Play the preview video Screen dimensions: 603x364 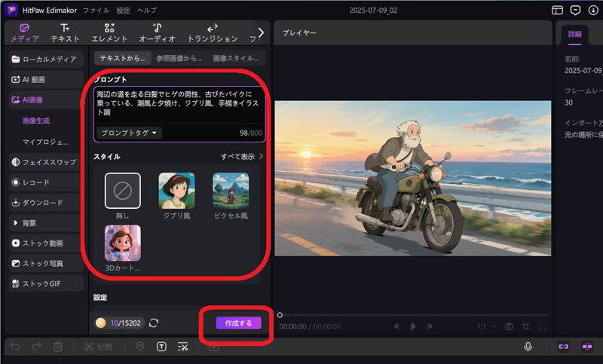click(x=413, y=327)
